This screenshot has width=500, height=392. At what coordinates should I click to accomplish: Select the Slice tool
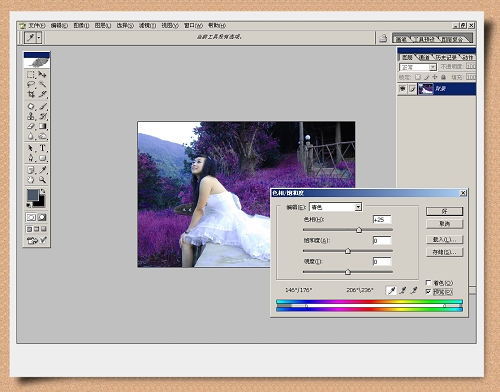pos(42,94)
